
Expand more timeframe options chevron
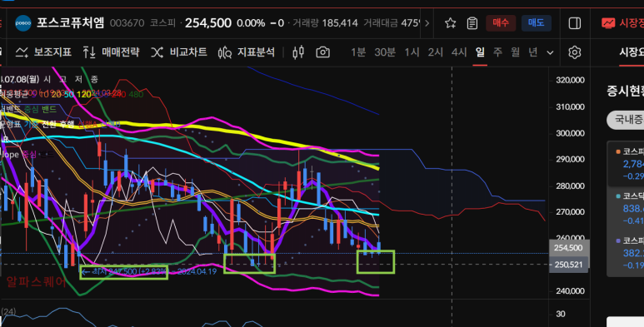(x=551, y=52)
